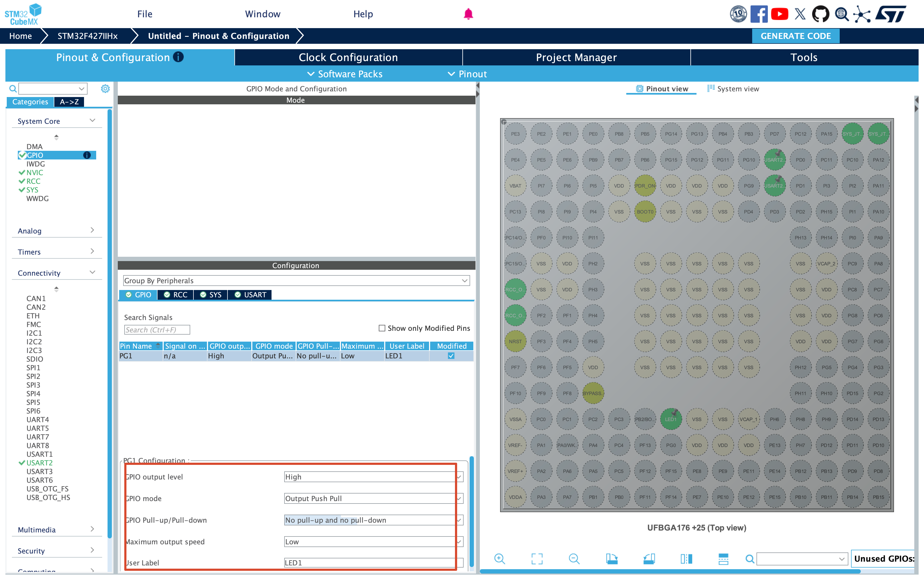The width and height of the screenshot is (924, 580).
Task: Open the Help menu
Action: [363, 14]
